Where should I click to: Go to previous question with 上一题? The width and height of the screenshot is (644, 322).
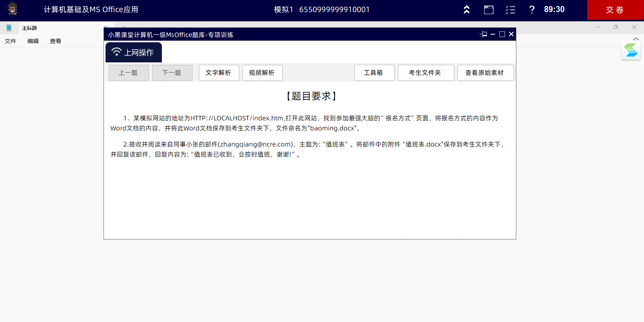(x=128, y=73)
